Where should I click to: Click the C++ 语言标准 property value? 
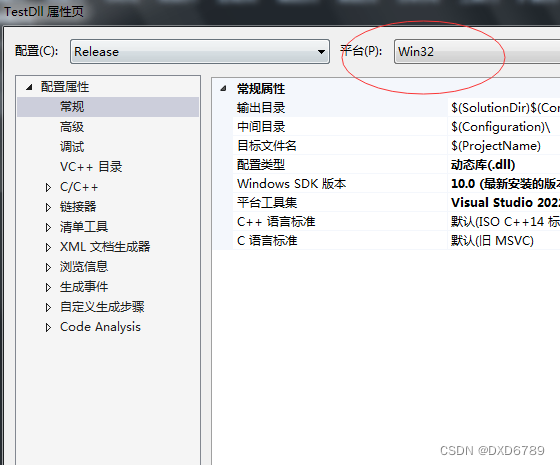click(x=504, y=221)
